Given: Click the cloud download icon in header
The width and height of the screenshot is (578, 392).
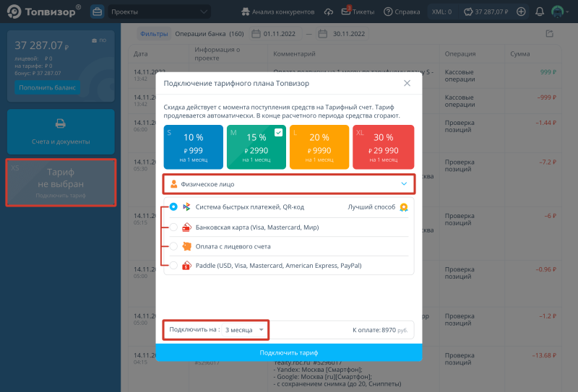Looking at the screenshot, I should 329,12.
